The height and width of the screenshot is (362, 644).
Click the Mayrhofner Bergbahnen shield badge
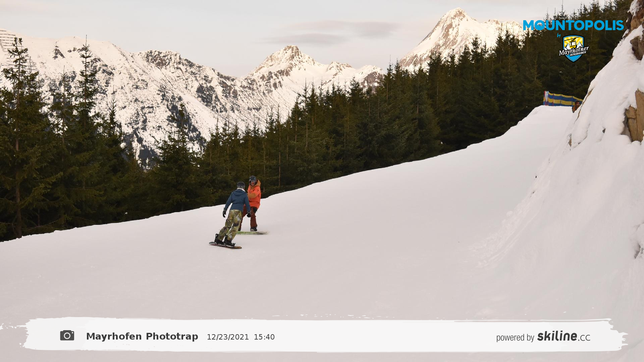[574, 49]
